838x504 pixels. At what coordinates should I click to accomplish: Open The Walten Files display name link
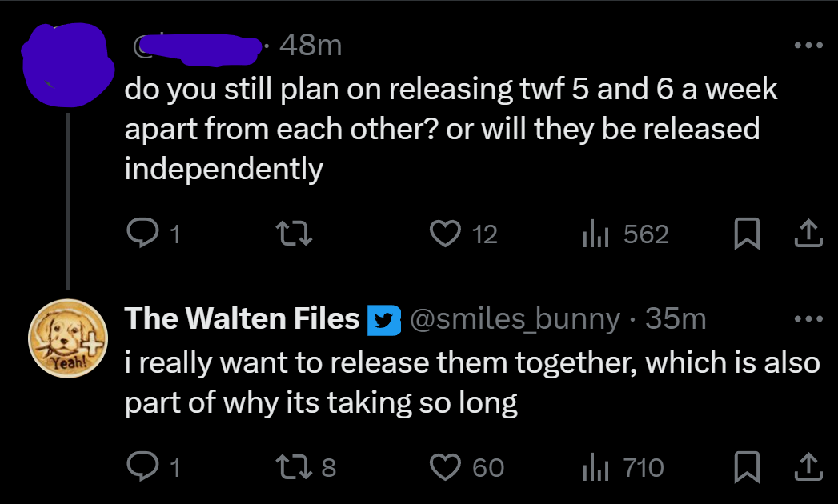coord(242,318)
